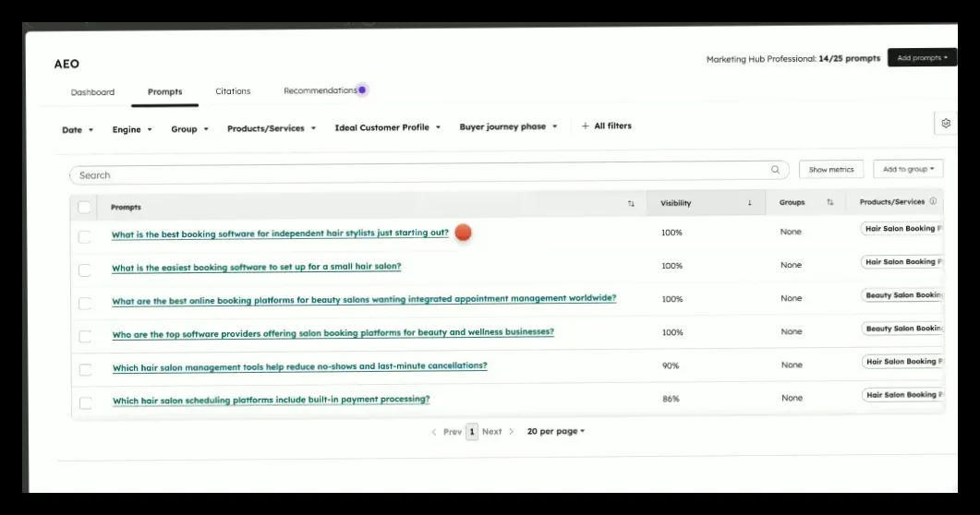This screenshot has height=515, width=980.
Task: Go to the Recommendations tab
Action: pyautogui.click(x=320, y=90)
